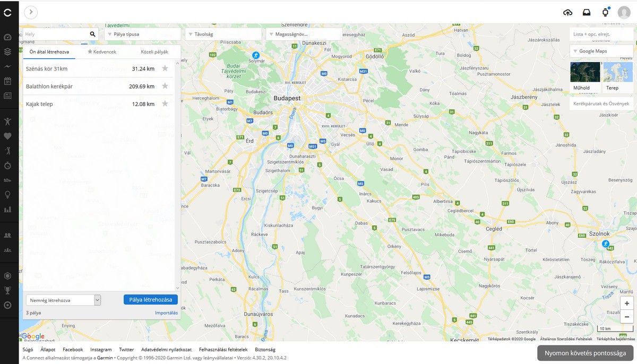Viewport: 637px width, 364px height.
Task: Open the stacked layers icon in sidebar
Action: click(x=7, y=52)
